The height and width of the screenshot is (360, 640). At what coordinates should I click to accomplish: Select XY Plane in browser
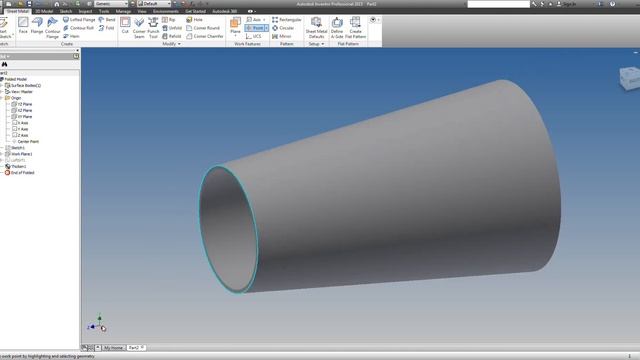[22, 117]
